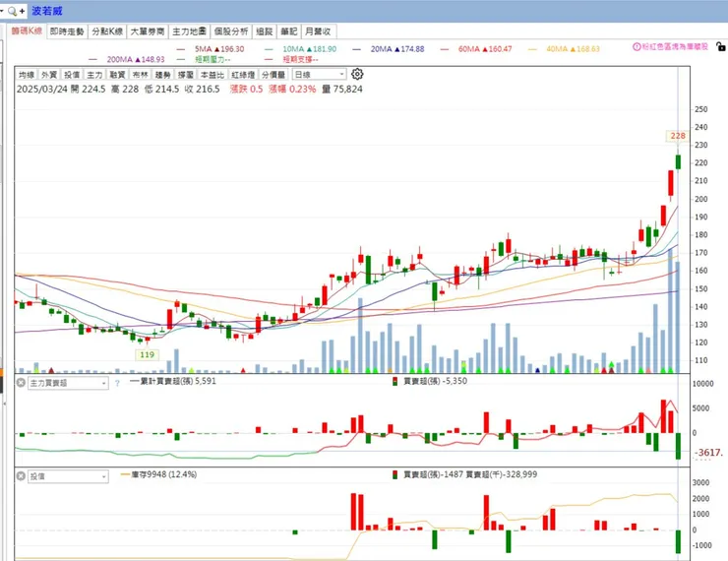Screen dimensions: 728x561
Task: Toggle the 均線 overlay button
Action: [27, 75]
